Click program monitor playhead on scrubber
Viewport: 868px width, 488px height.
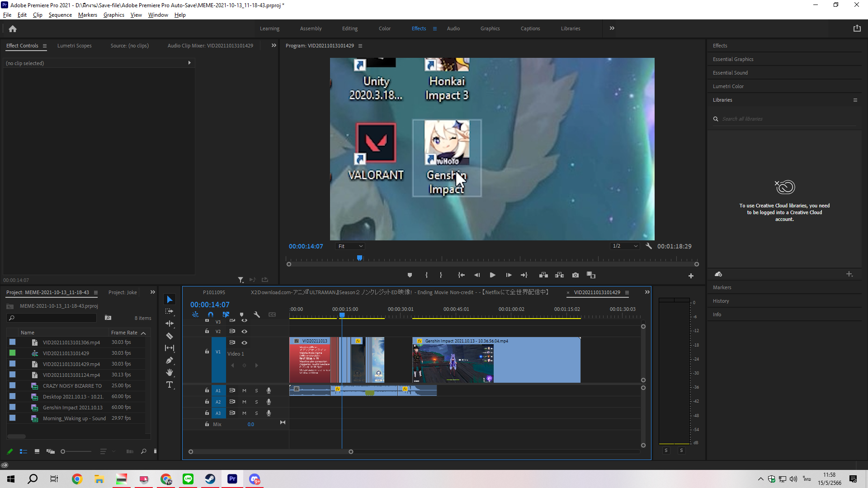[x=359, y=258]
